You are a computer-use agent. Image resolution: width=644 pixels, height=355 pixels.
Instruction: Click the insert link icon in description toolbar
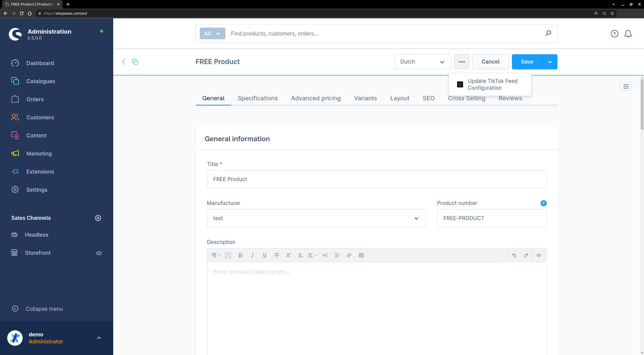pos(349,255)
